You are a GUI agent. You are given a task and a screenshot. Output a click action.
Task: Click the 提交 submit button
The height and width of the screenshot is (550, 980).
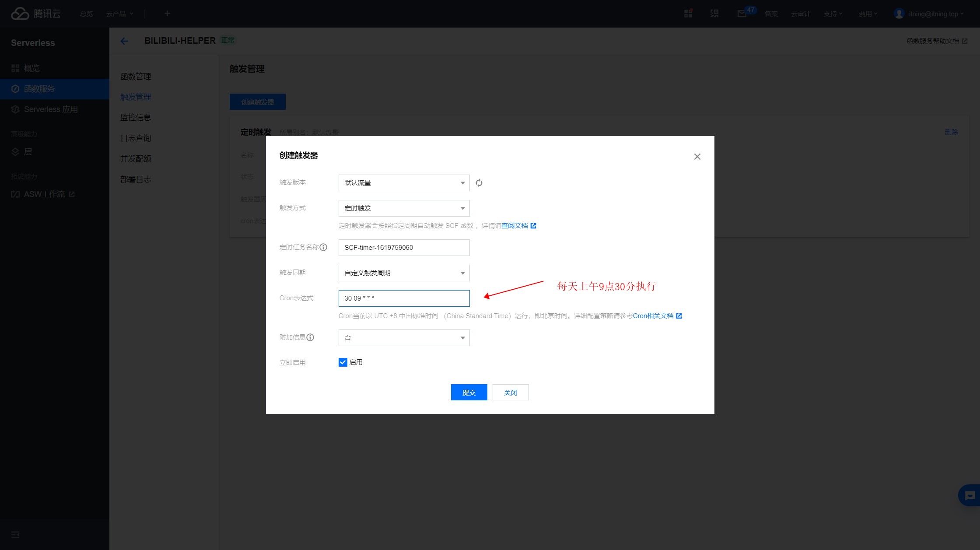(x=469, y=392)
